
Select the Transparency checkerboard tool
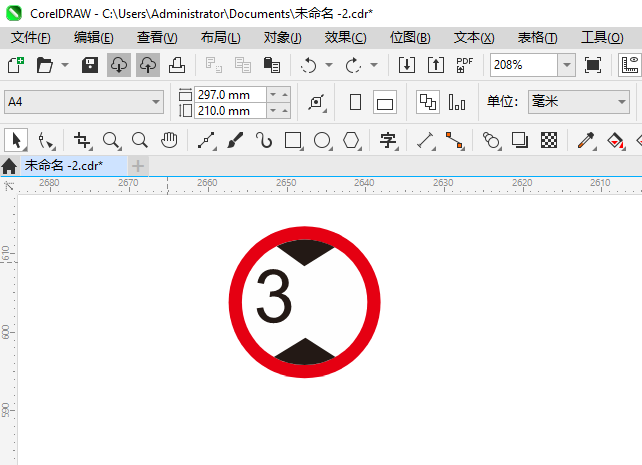coord(549,140)
